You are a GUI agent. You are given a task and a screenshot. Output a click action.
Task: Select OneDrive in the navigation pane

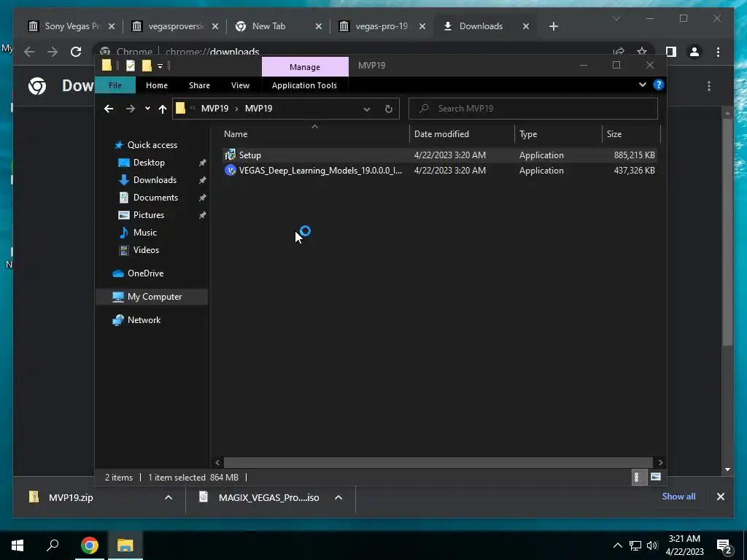145,273
